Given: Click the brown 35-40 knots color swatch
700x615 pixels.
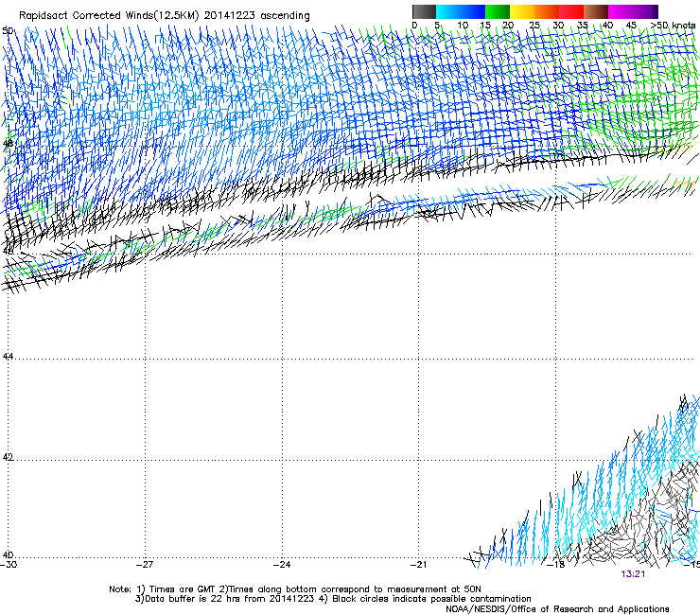Looking at the screenshot, I should click(x=596, y=11).
